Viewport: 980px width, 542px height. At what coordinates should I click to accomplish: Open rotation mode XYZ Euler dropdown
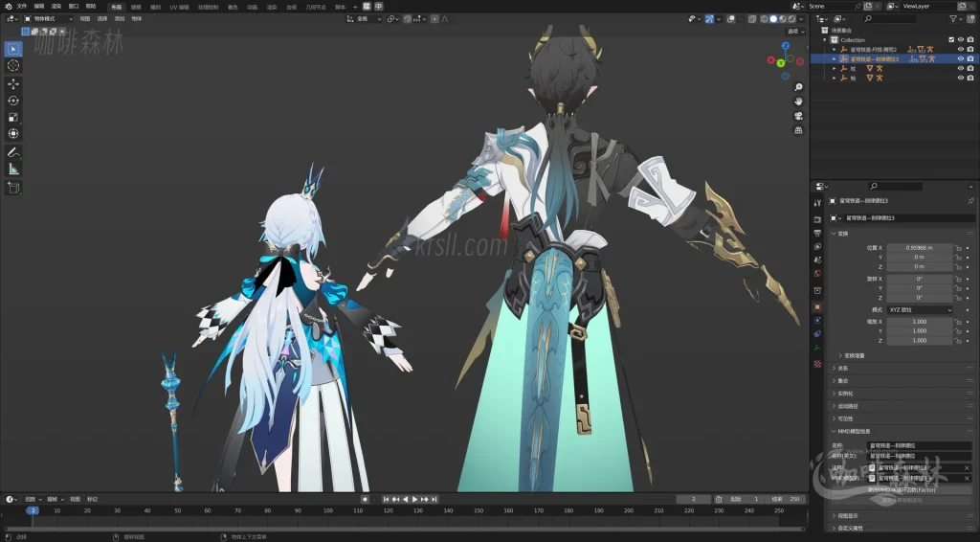pyautogui.click(x=920, y=309)
